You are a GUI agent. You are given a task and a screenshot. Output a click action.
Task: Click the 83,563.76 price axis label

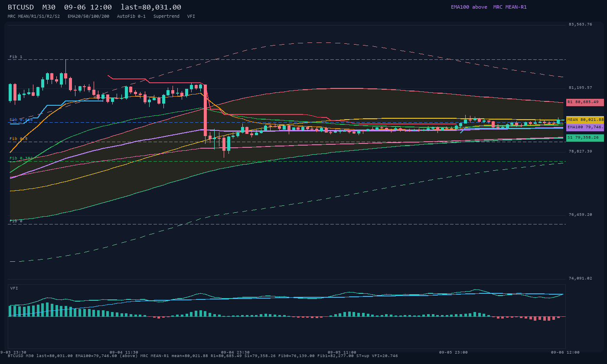click(x=580, y=24)
